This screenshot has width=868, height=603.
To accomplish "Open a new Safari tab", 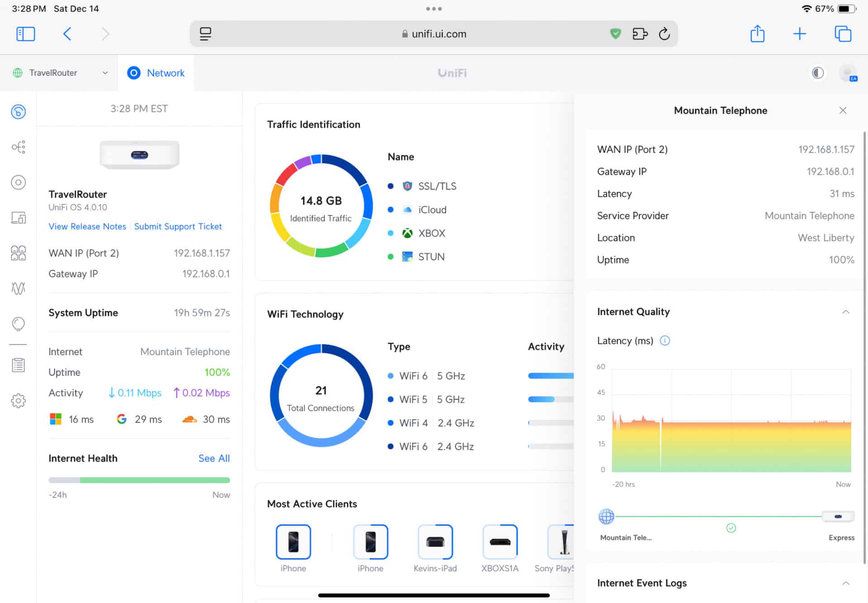I will (799, 34).
